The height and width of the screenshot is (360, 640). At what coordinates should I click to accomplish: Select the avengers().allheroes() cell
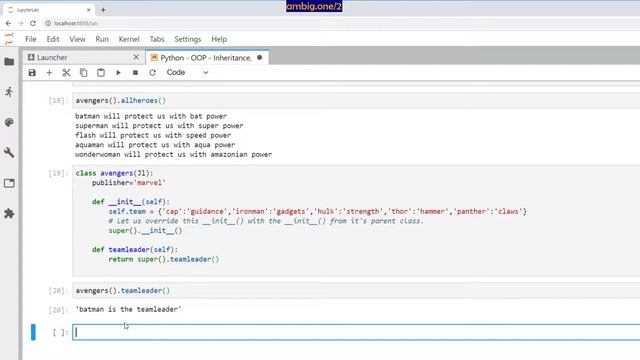(356, 100)
